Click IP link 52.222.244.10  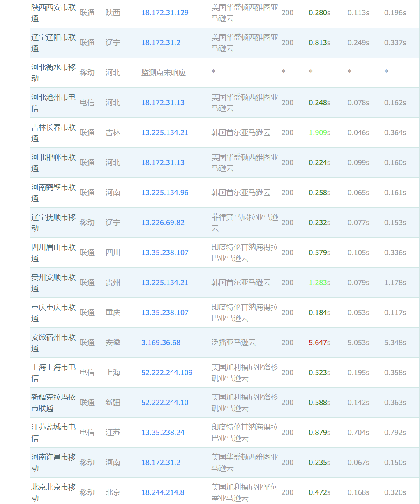165,403
